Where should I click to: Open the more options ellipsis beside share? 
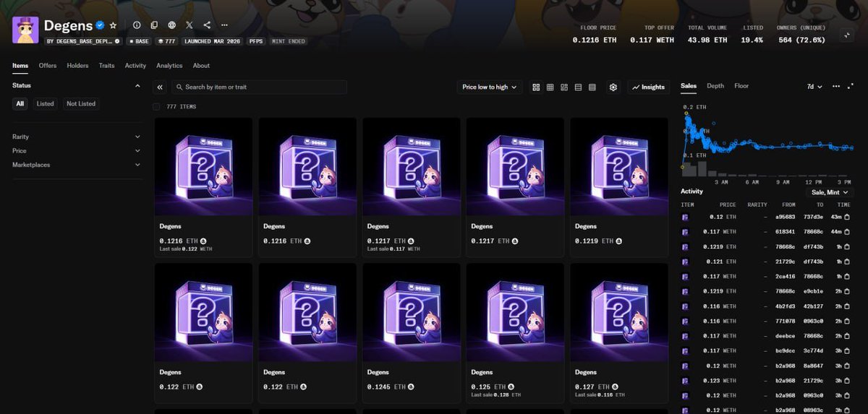click(225, 25)
